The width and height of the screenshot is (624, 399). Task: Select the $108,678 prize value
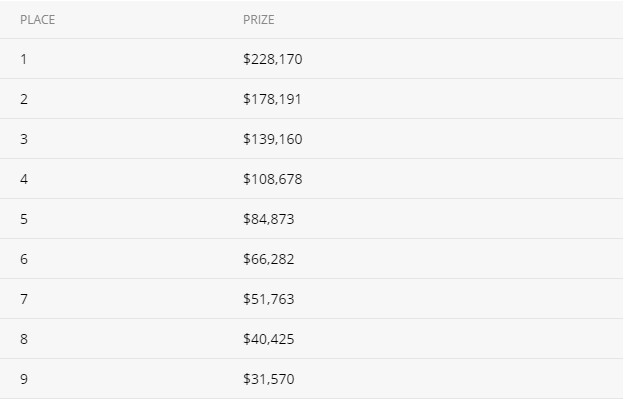[273, 179]
